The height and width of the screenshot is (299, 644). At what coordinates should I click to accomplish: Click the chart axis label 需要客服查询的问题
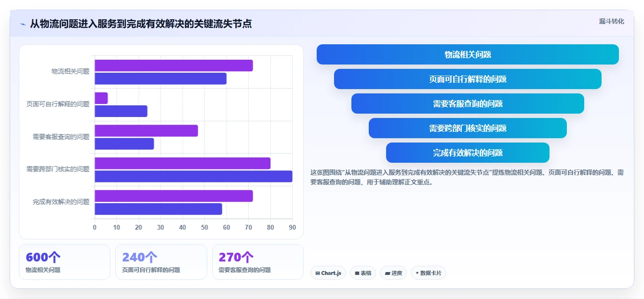[x=61, y=137]
